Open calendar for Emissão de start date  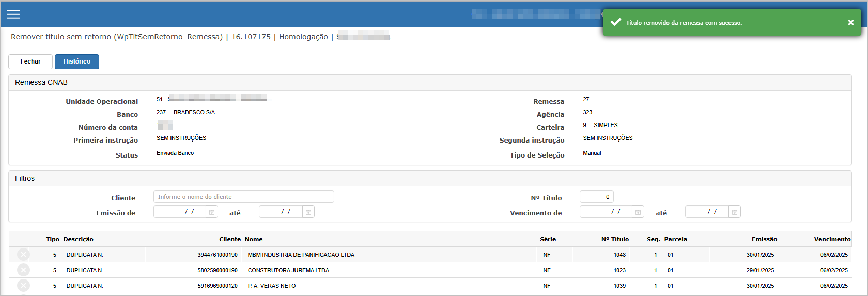(212, 212)
